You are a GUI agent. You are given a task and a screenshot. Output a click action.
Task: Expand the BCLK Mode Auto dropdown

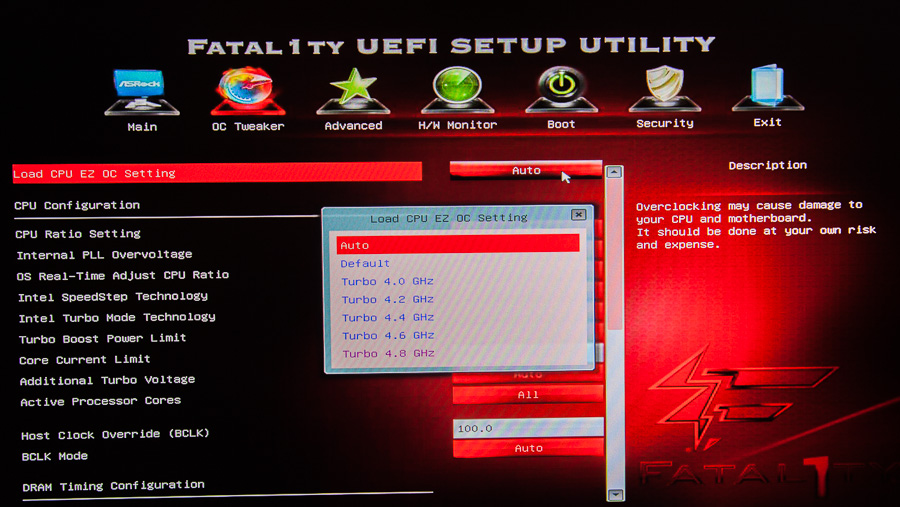[528, 449]
